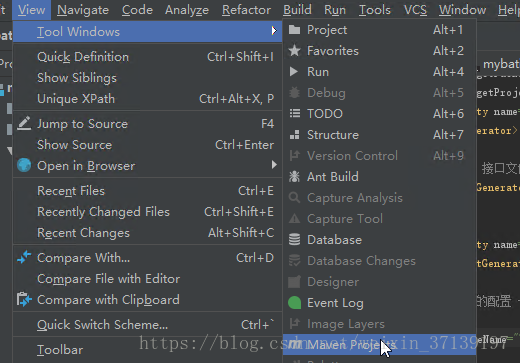Open the TODO tool window
The width and height of the screenshot is (520, 363).
(x=379, y=114)
